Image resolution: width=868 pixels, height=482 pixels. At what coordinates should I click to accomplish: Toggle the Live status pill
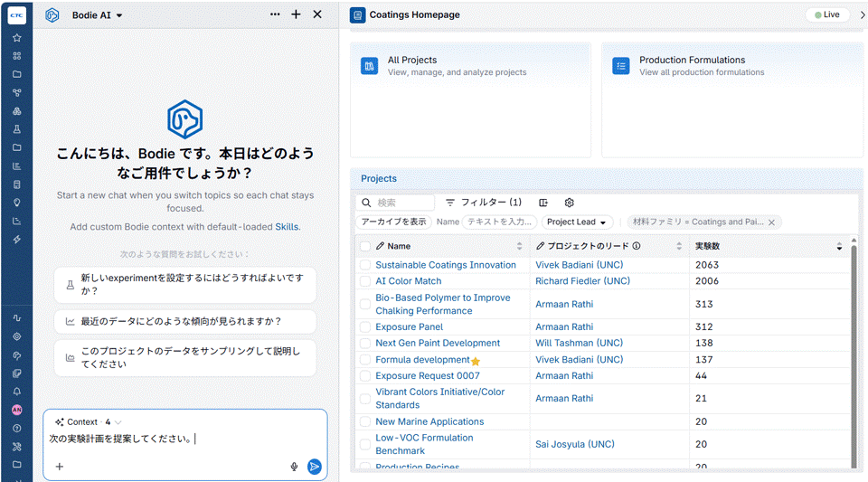point(827,15)
